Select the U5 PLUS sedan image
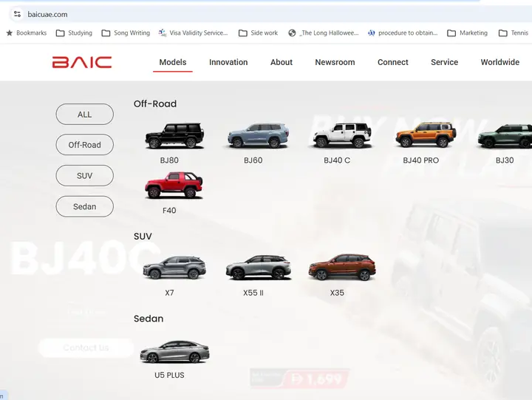 [x=174, y=352]
